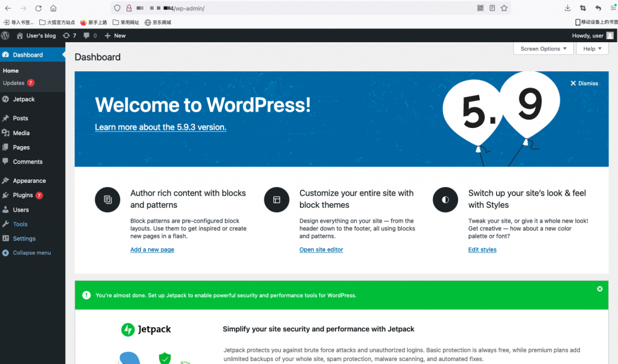618x364 pixels.
Task: Click the Jetpack logo in the panel
Action: click(146, 330)
